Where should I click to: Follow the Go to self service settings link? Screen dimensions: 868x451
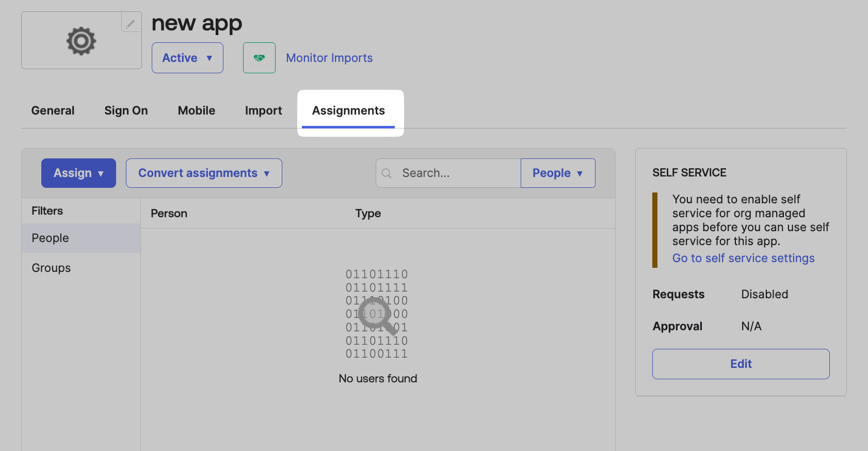click(x=743, y=259)
